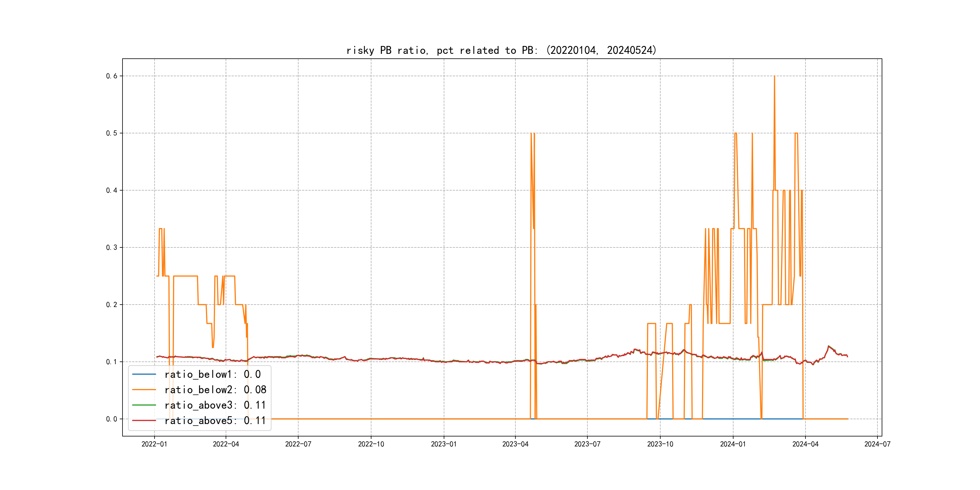The image size is (980, 490).
Task: Click the green ratio_above3 legend line sample
Action: coord(144,405)
